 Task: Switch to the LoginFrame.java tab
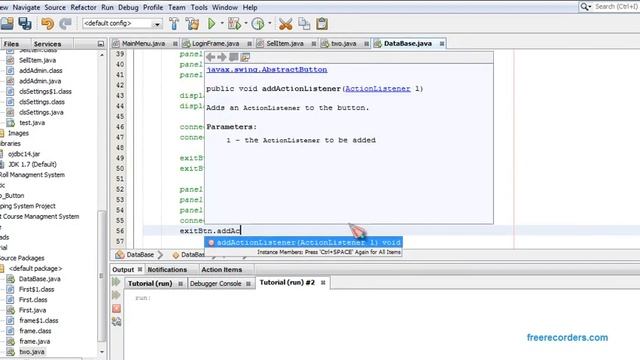(216, 43)
